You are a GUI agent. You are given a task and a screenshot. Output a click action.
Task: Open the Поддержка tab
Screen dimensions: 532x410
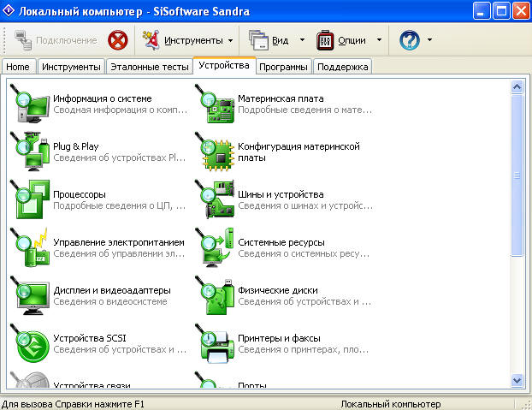[x=343, y=67]
